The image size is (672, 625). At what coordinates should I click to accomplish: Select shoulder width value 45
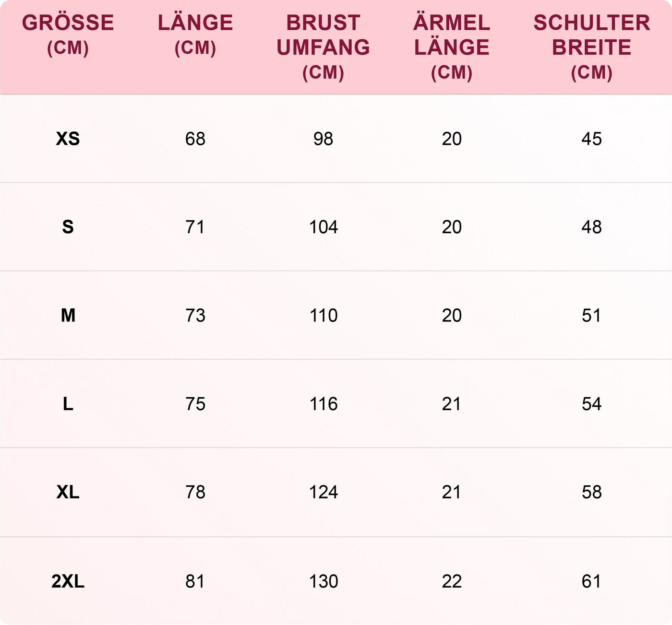[591, 139]
